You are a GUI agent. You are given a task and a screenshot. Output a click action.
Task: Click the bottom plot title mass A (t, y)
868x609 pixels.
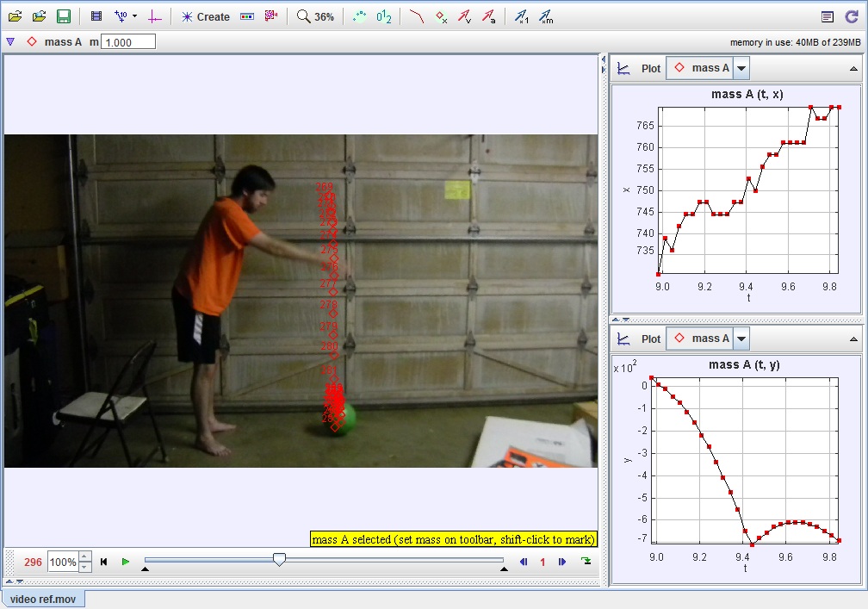point(744,364)
